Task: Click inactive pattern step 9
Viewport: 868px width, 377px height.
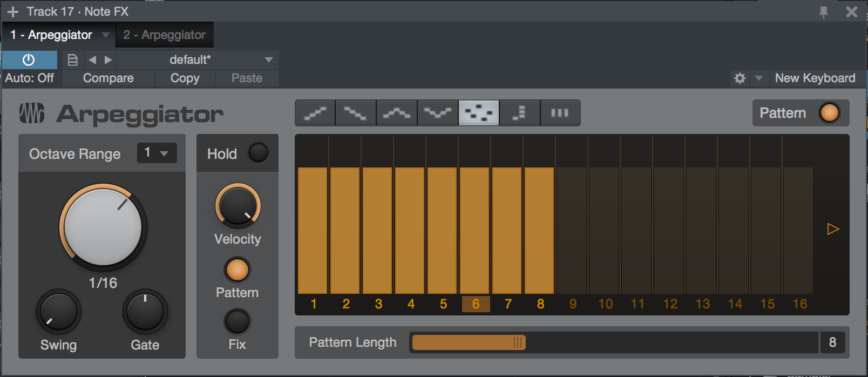Action: [x=572, y=231]
